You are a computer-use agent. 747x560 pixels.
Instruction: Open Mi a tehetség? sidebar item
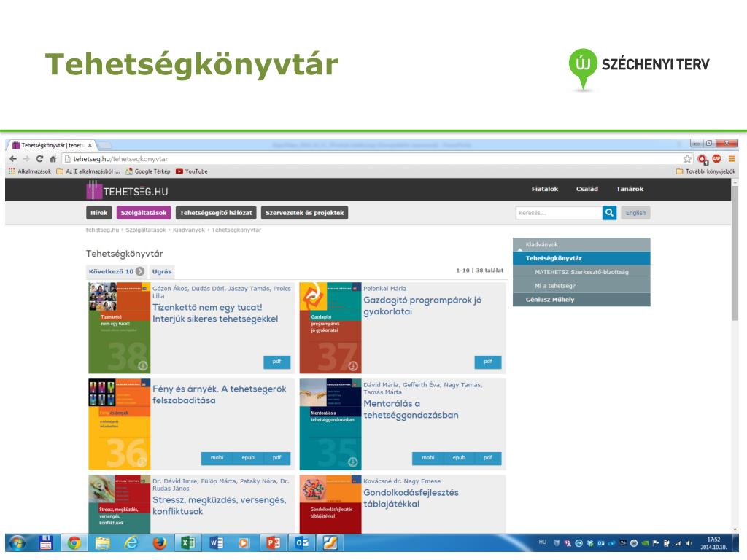click(581, 286)
